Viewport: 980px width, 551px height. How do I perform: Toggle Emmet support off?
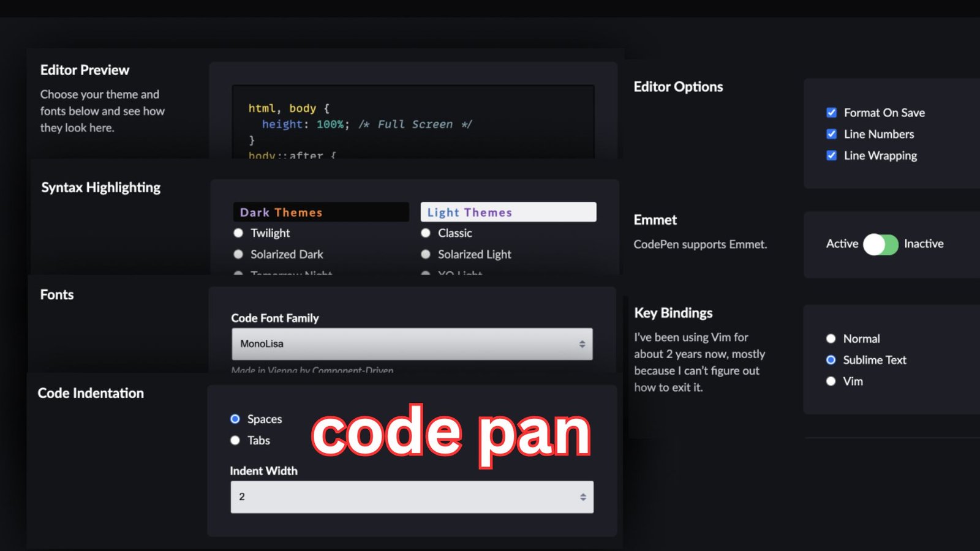[x=880, y=244]
